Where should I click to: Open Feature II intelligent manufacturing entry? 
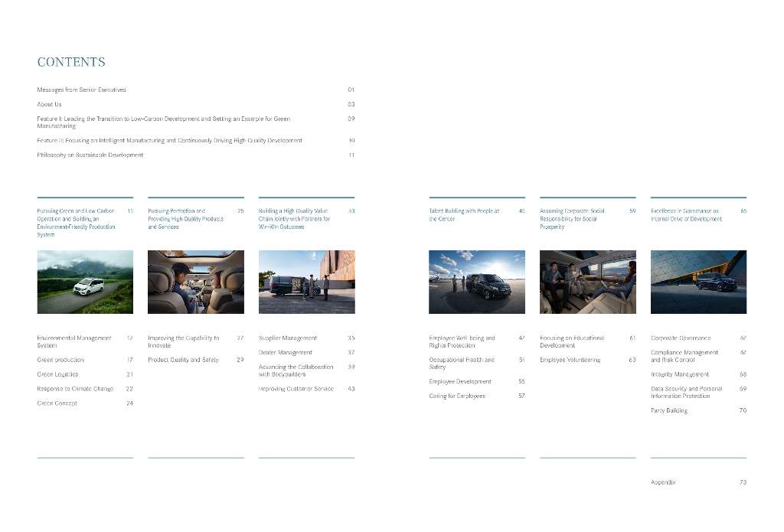(169, 141)
